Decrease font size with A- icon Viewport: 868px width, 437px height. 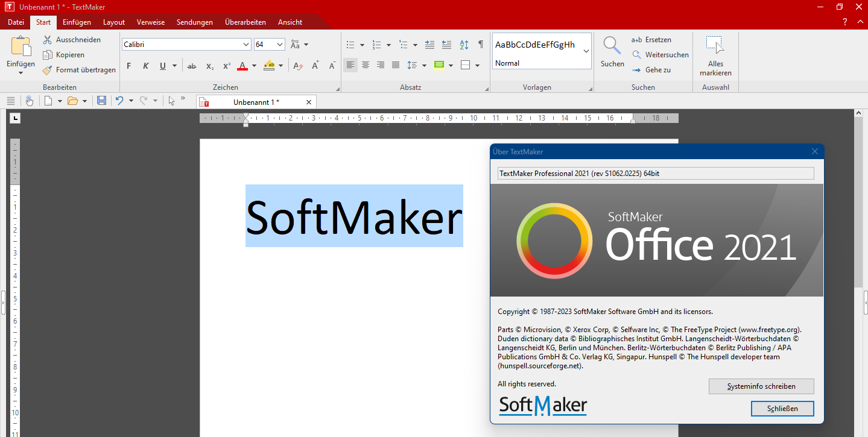click(x=332, y=66)
